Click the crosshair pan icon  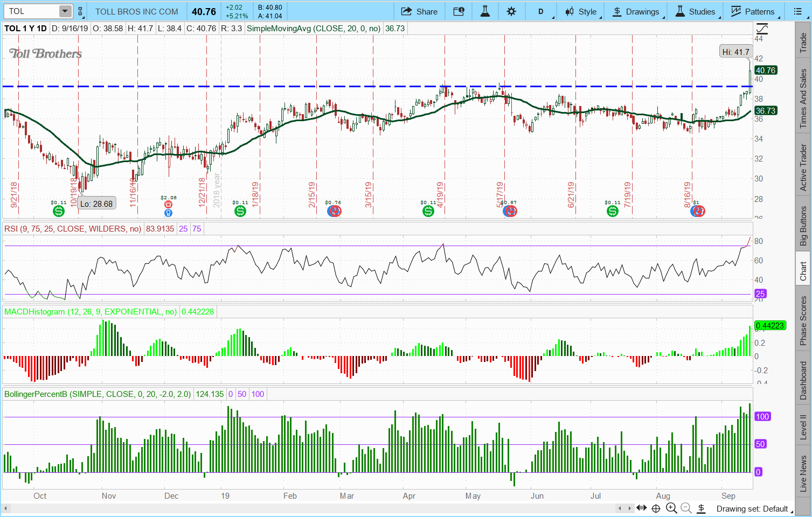coord(656,508)
